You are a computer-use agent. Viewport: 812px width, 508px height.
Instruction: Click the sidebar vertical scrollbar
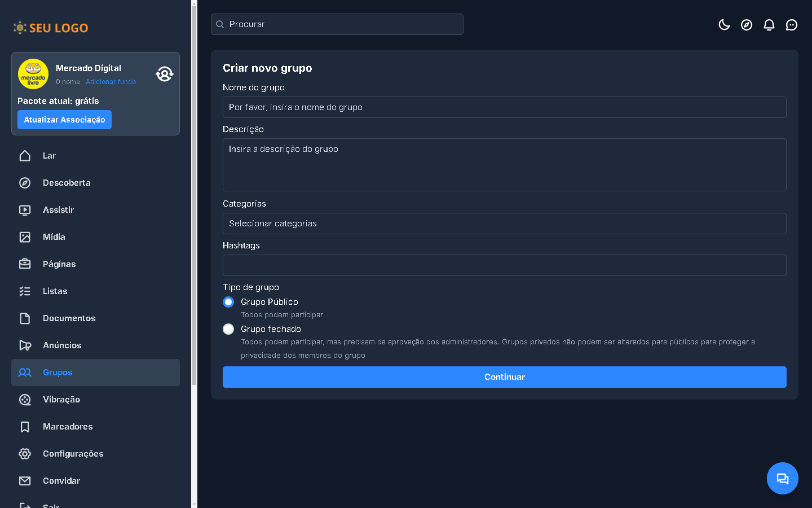[x=195, y=226]
